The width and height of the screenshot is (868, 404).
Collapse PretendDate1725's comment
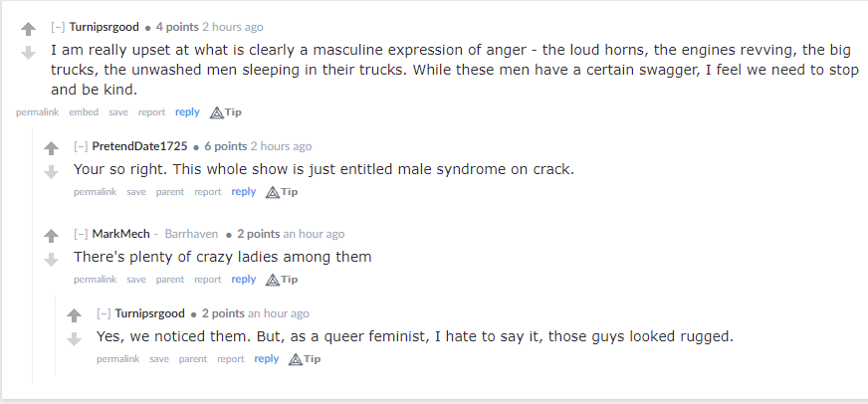tap(81, 146)
